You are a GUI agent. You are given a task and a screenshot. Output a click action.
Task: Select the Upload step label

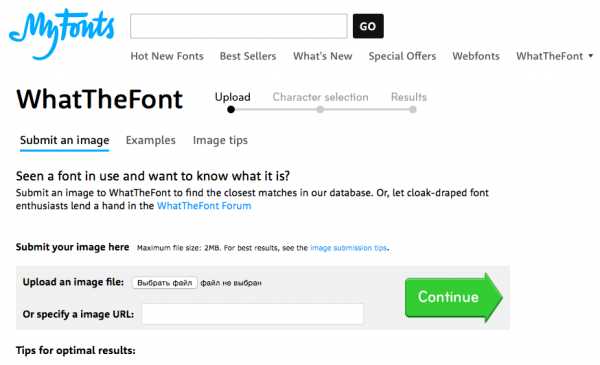(233, 97)
